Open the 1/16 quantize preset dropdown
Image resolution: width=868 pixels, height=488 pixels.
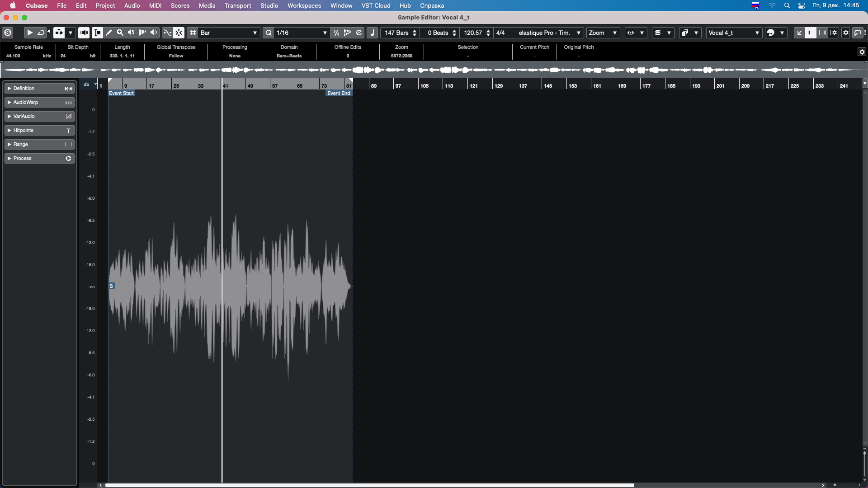302,33
